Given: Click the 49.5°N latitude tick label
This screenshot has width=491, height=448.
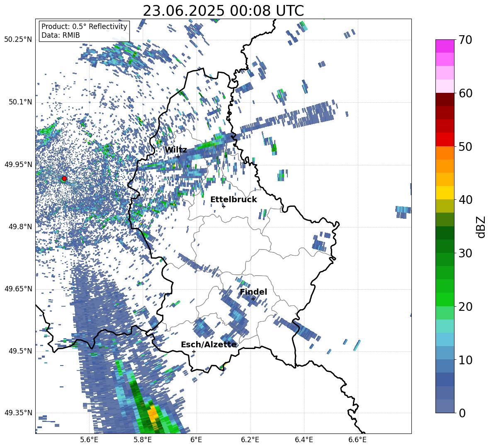Looking at the screenshot, I should [20, 351].
